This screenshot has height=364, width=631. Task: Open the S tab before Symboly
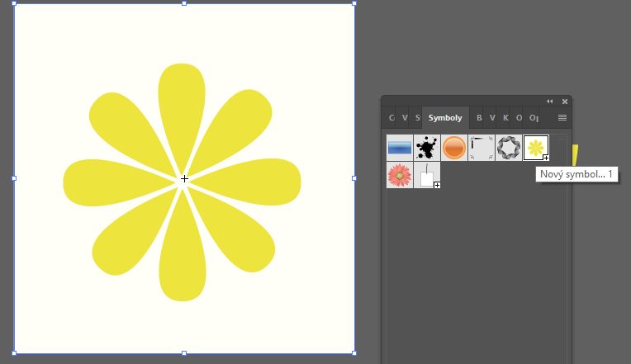[417, 118]
